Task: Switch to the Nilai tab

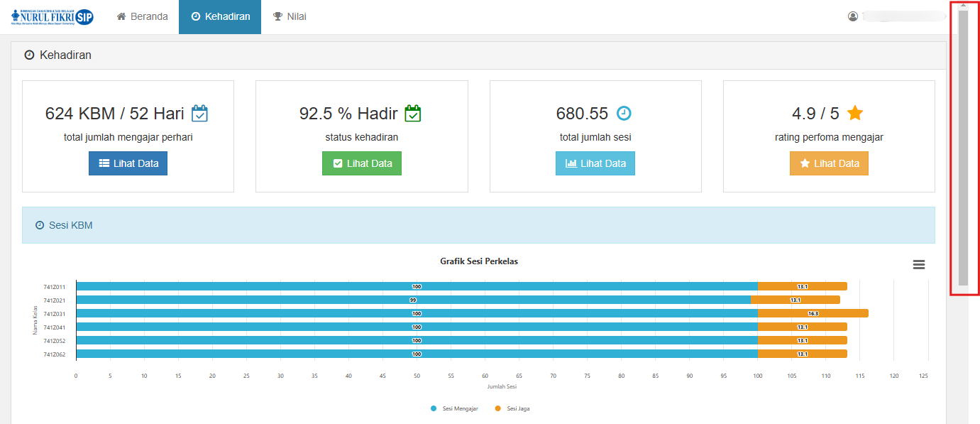Action: coord(290,16)
